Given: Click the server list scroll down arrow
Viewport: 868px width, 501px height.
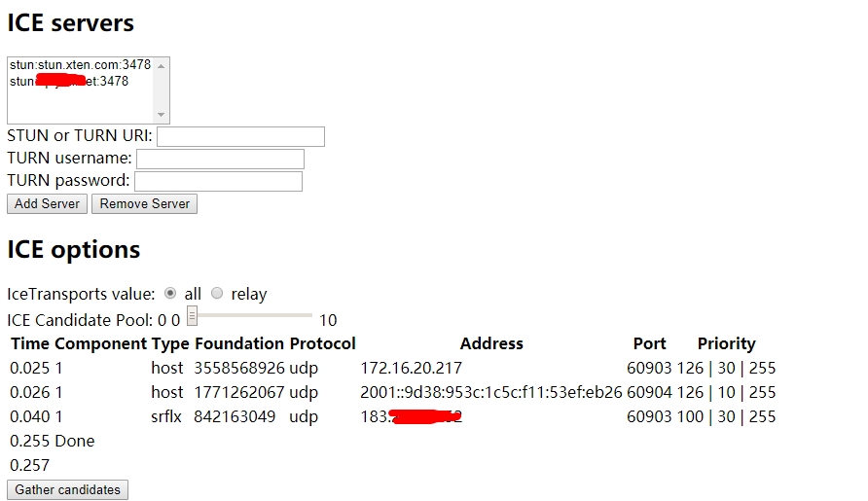Looking at the screenshot, I should click(162, 115).
